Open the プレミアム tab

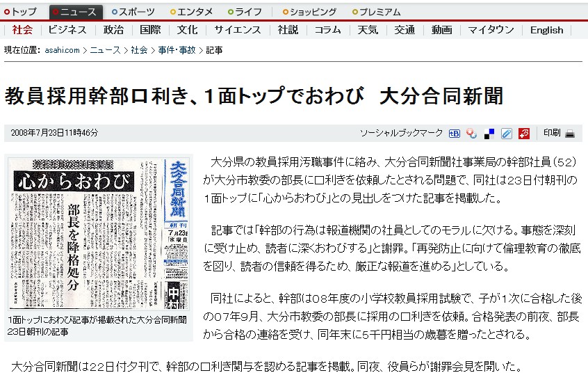point(377,12)
